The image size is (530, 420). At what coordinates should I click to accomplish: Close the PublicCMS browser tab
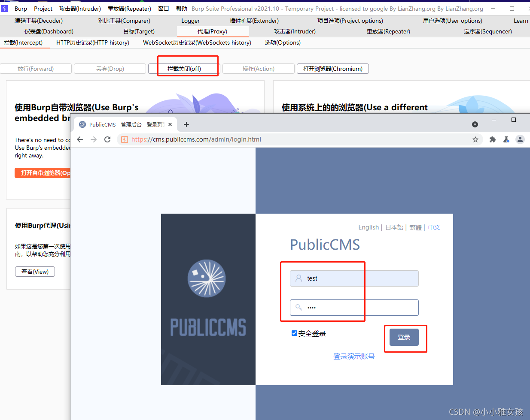coord(170,124)
